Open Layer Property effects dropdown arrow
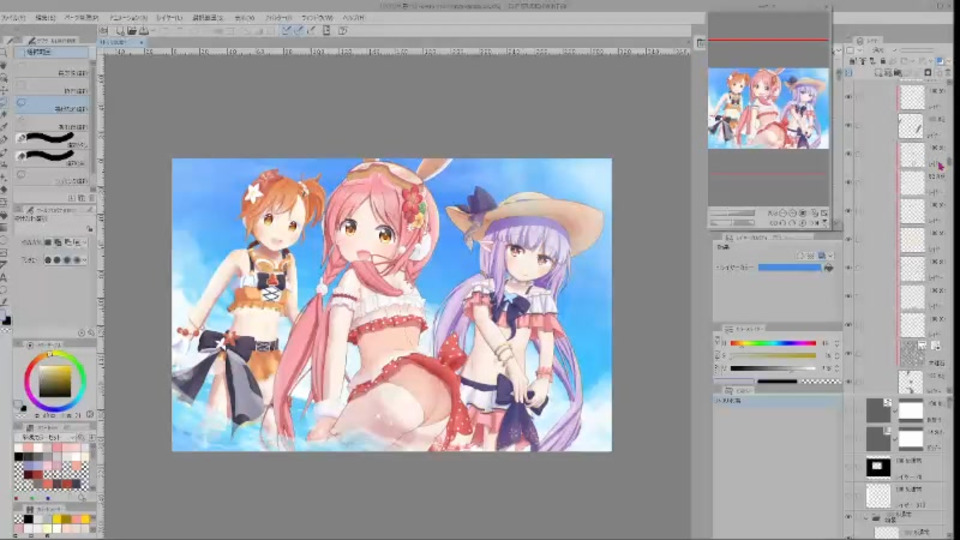The width and height of the screenshot is (960, 540). (831, 255)
